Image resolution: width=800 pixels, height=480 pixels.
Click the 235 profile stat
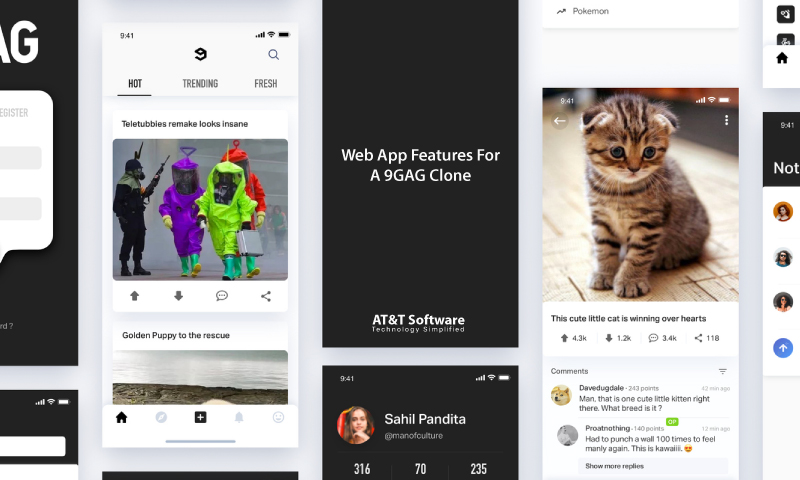tap(479, 469)
